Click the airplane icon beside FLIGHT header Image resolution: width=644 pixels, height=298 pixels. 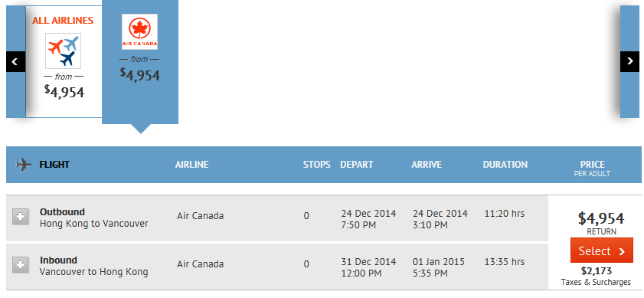24,165
